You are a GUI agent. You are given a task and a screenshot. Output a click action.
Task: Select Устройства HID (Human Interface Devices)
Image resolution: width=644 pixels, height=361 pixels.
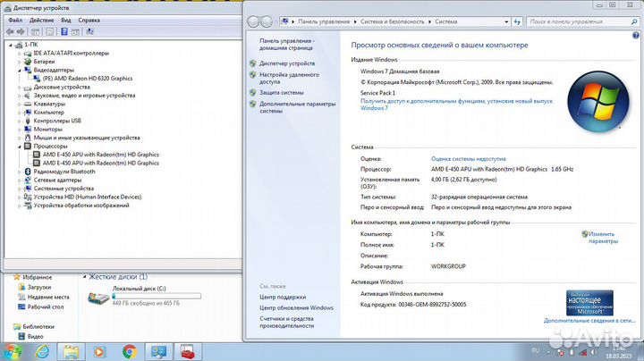[88, 197]
